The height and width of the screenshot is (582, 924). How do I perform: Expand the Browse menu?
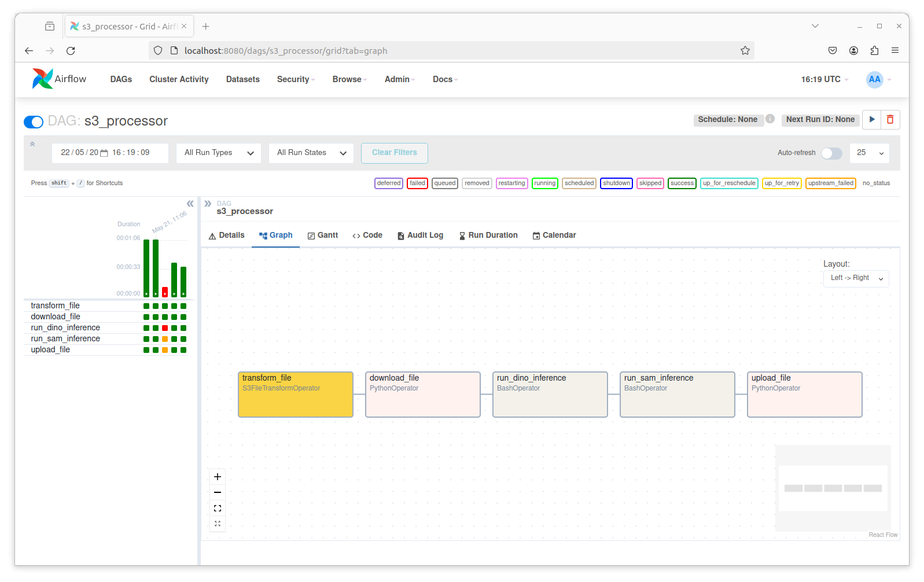pos(349,79)
